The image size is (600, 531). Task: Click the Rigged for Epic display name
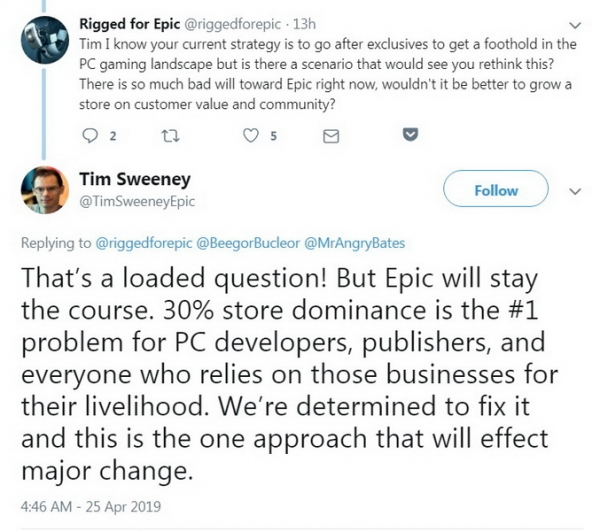[119, 23]
